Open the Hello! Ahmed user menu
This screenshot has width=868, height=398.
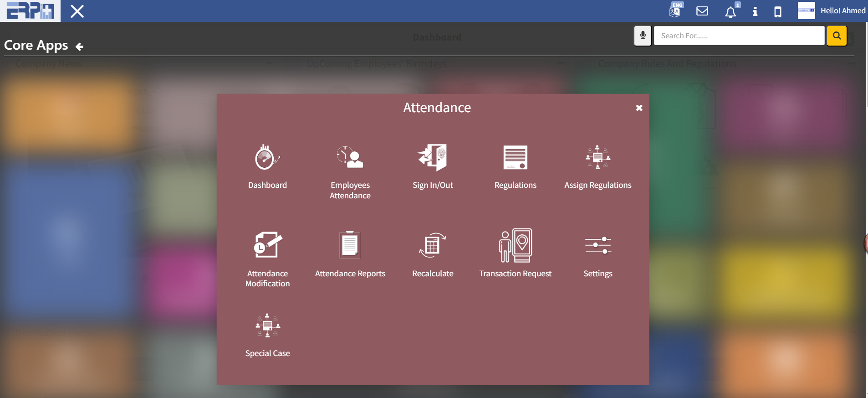[842, 10]
